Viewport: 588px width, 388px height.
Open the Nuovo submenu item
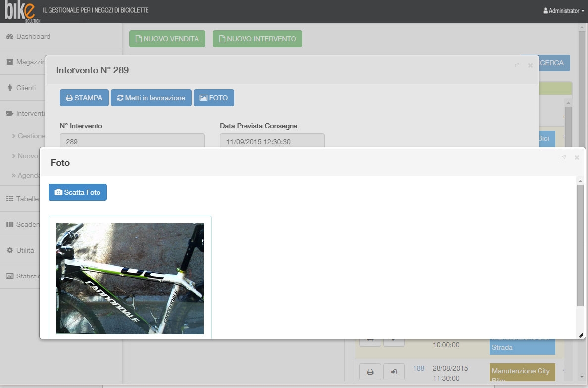tap(25, 156)
